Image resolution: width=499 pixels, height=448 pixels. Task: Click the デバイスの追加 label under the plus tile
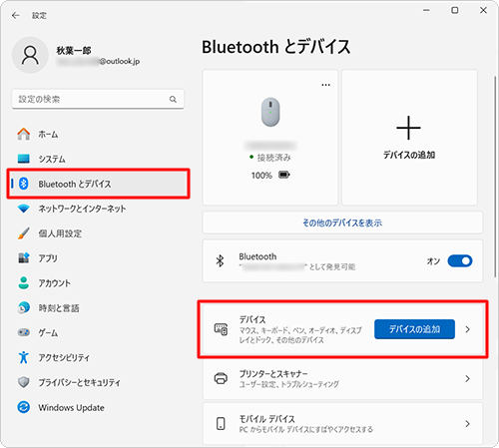click(x=409, y=155)
